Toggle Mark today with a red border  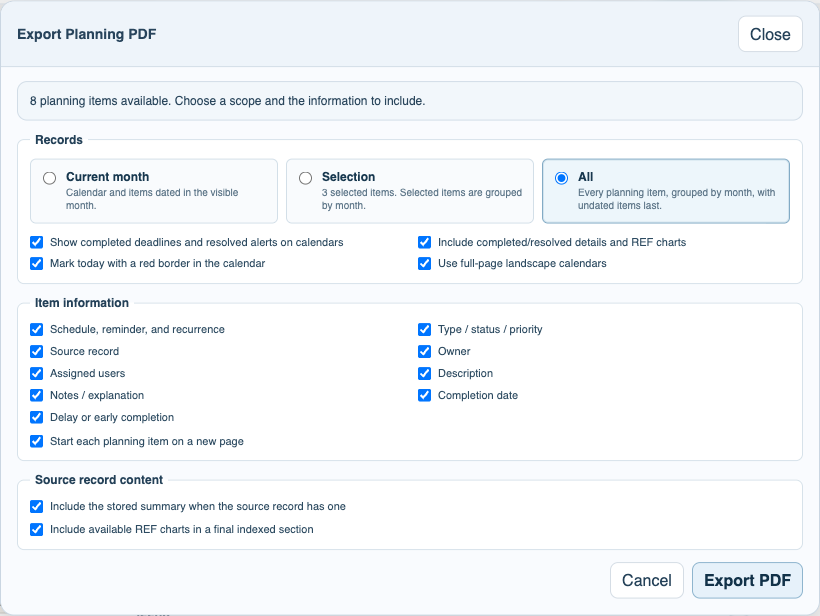pos(37,263)
